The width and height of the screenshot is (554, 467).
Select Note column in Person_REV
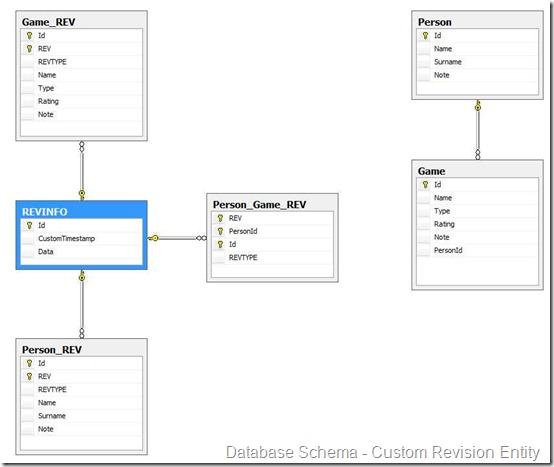click(x=82, y=429)
